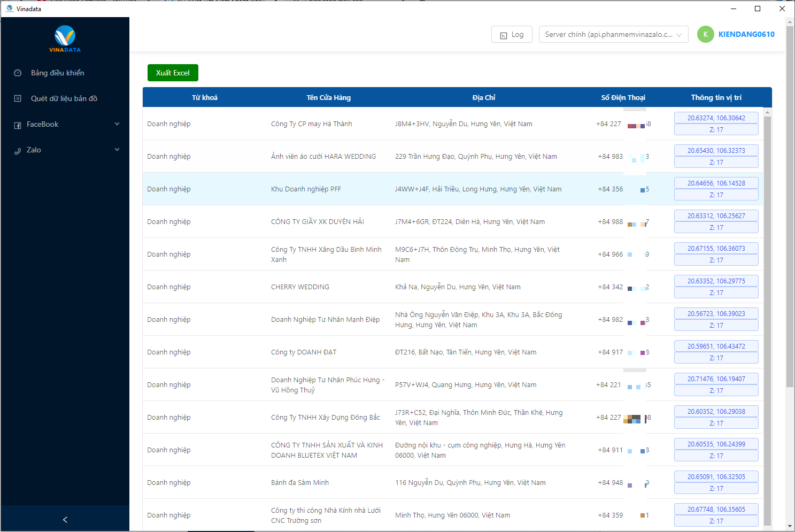Select Bánh đa Sâm Minh cell
The height and width of the screenshot is (532, 795).
coord(300,482)
